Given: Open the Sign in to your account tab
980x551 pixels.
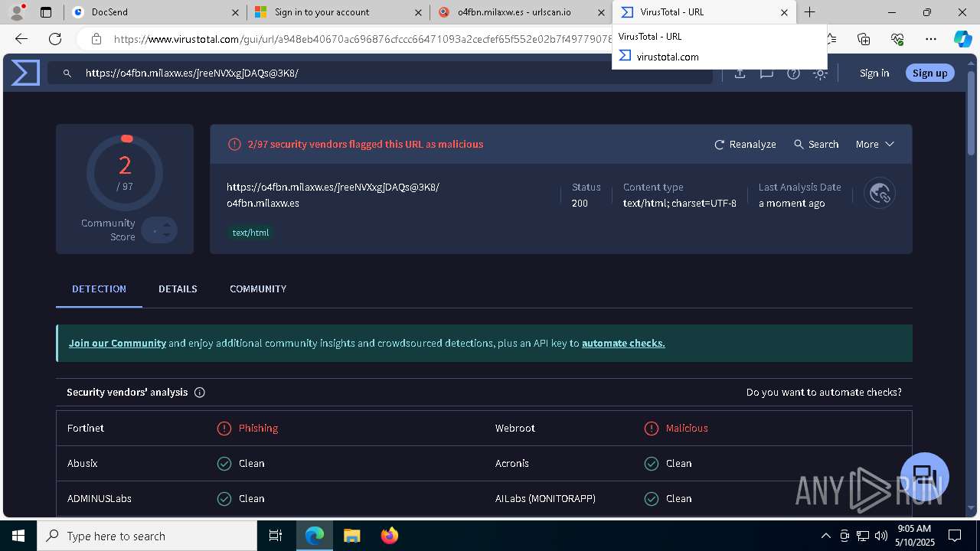Looking at the screenshot, I should coord(338,12).
